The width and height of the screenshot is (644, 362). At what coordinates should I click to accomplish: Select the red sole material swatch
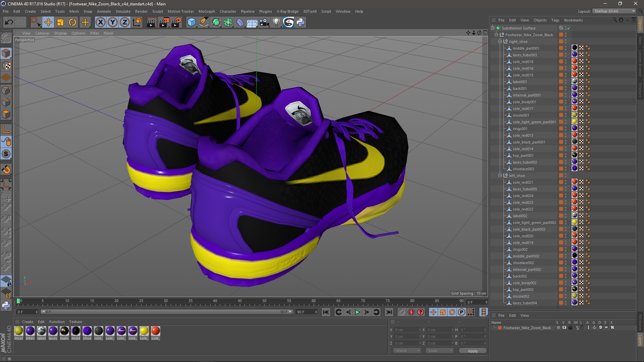click(155, 331)
